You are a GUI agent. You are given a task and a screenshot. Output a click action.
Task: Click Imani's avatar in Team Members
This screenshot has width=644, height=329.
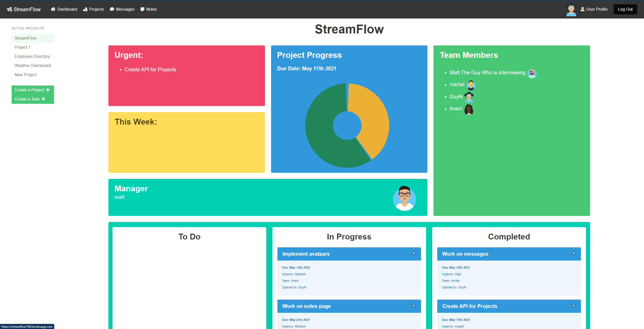469,109
